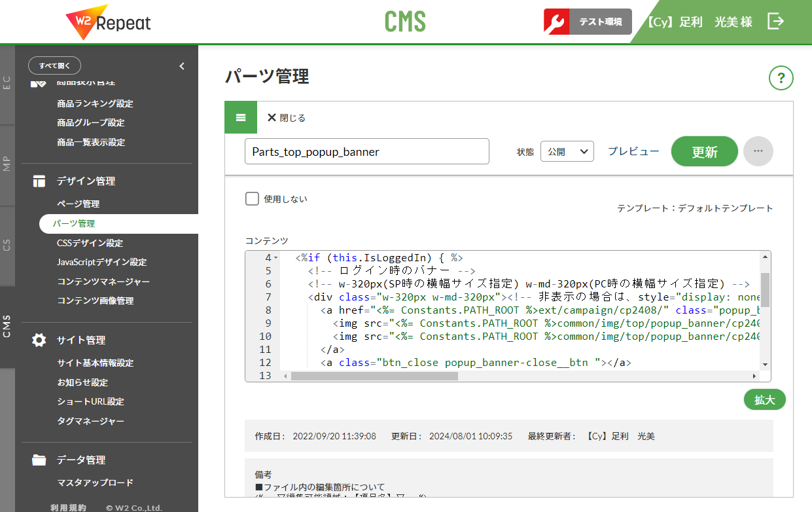Click the データ管理 section heading

[81, 460]
